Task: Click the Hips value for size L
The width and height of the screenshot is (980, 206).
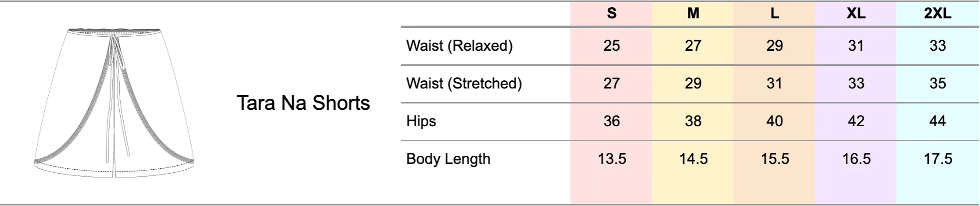Action: pos(774,121)
